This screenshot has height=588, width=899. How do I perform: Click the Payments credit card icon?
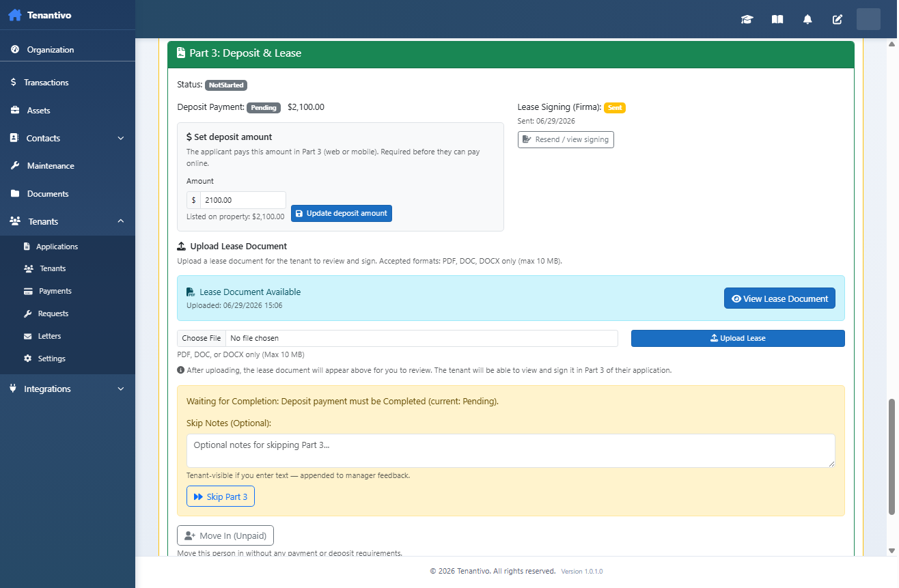click(28, 291)
